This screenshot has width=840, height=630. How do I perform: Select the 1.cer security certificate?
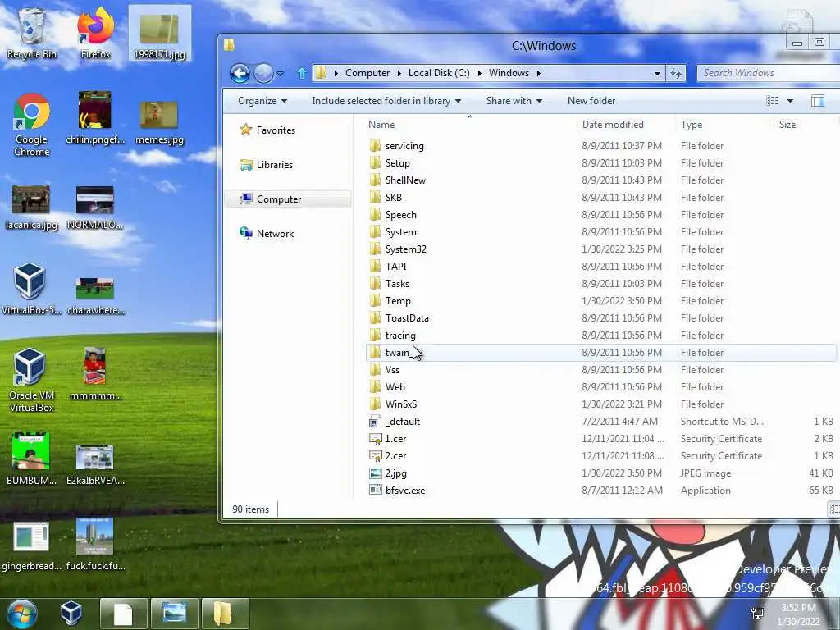coord(600,439)
